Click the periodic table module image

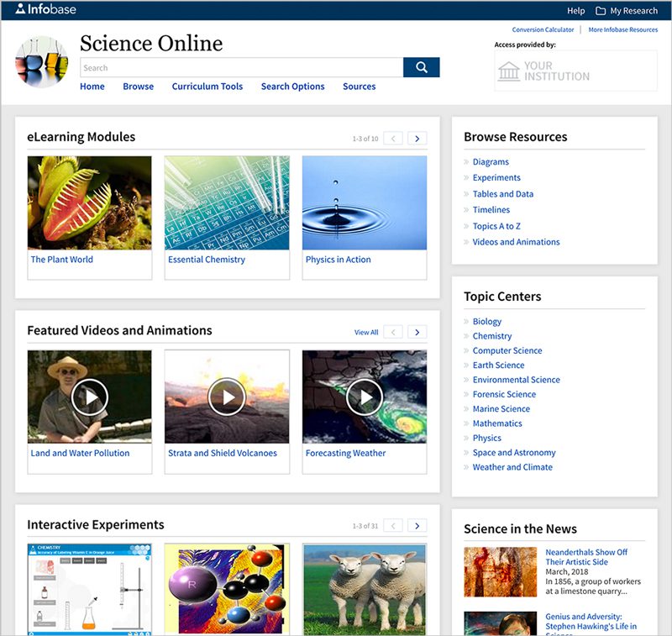tap(227, 202)
